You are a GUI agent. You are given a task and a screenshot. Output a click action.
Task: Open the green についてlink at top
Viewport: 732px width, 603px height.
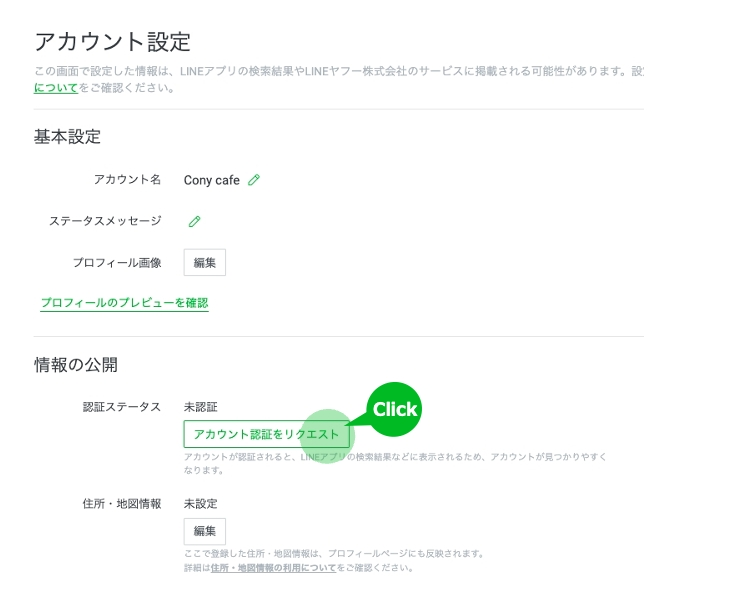click(x=56, y=88)
